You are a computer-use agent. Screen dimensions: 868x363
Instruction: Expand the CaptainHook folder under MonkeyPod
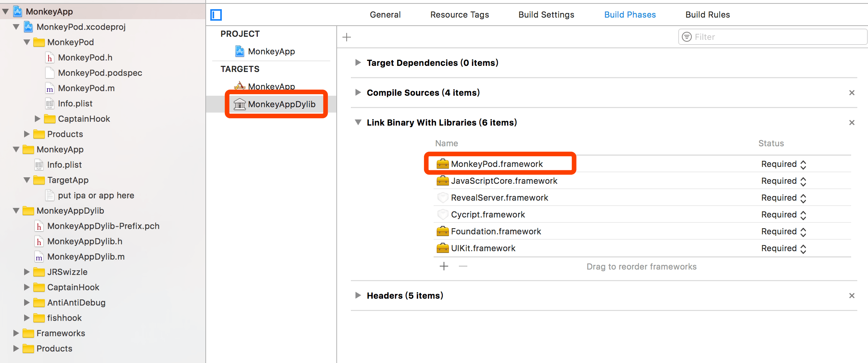[38, 119]
